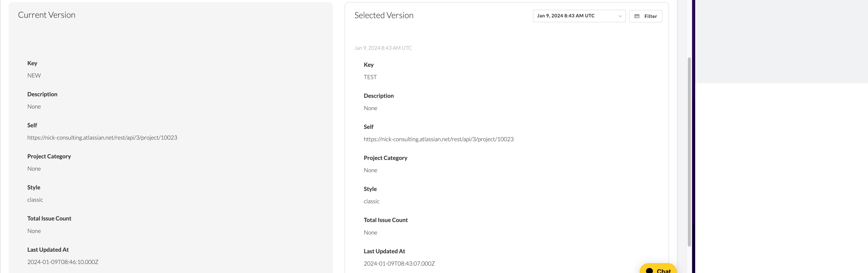Click the Current Version panel heading
Screen dimensions: 868x273
click(x=47, y=15)
